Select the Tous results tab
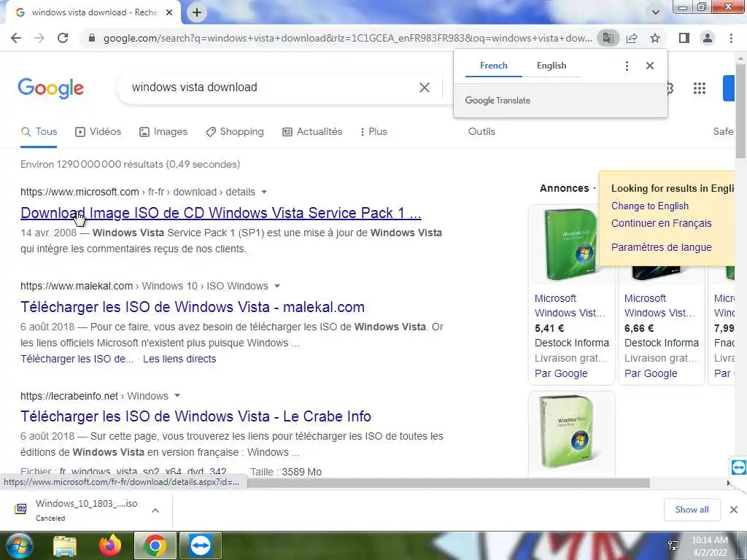747x560 pixels. click(x=39, y=132)
